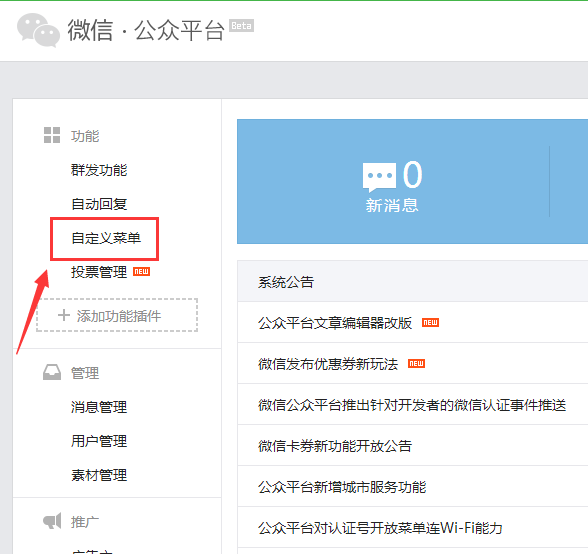
Task: Click the 系统公告 header
Action: click(x=286, y=282)
